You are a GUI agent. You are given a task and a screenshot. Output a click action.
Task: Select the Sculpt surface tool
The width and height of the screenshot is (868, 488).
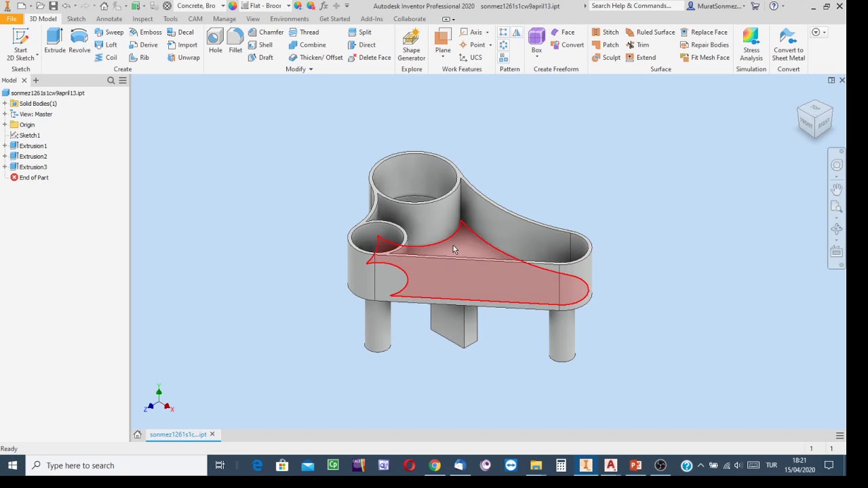606,58
